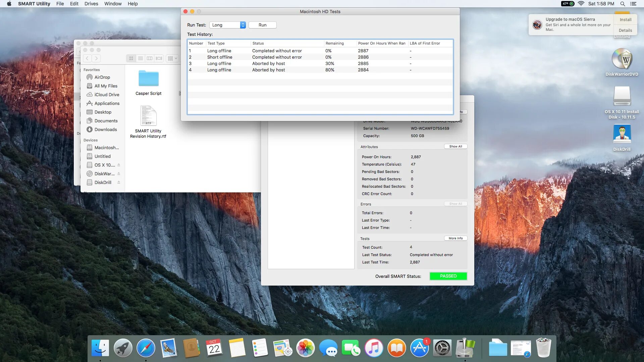Open the Run Test dropdown showing Long
The height and width of the screenshot is (362, 644).
tap(227, 25)
